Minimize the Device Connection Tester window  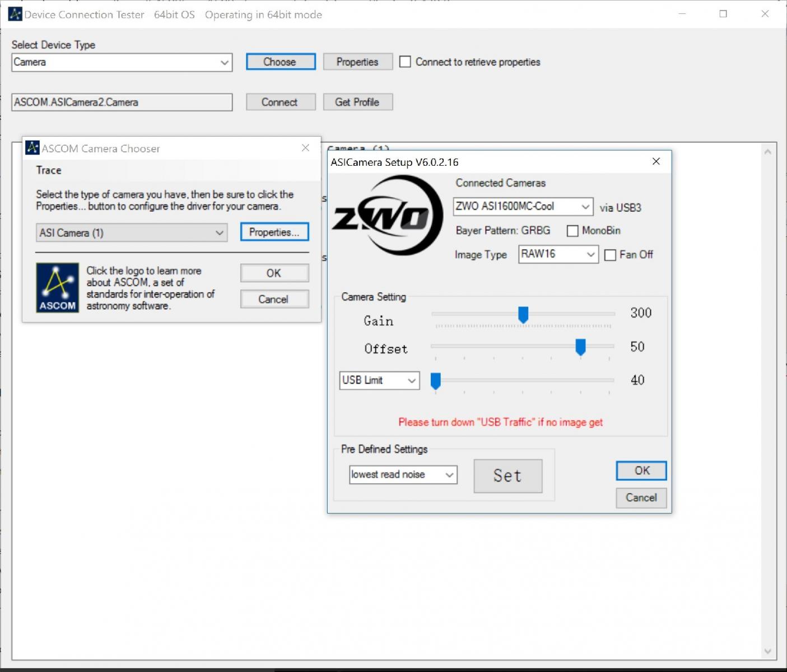[x=682, y=14]
